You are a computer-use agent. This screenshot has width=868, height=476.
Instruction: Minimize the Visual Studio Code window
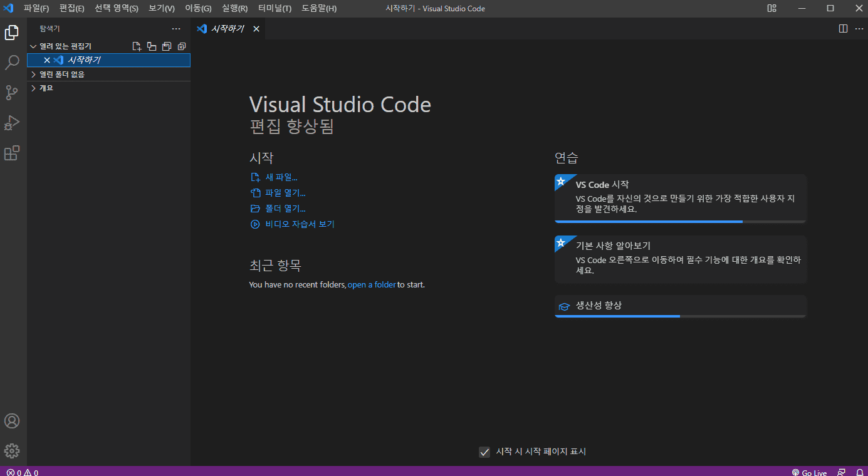pos(802,8)
